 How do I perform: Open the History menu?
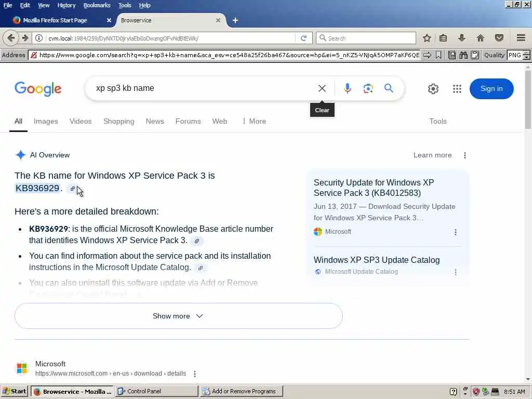tap(66, 5)
